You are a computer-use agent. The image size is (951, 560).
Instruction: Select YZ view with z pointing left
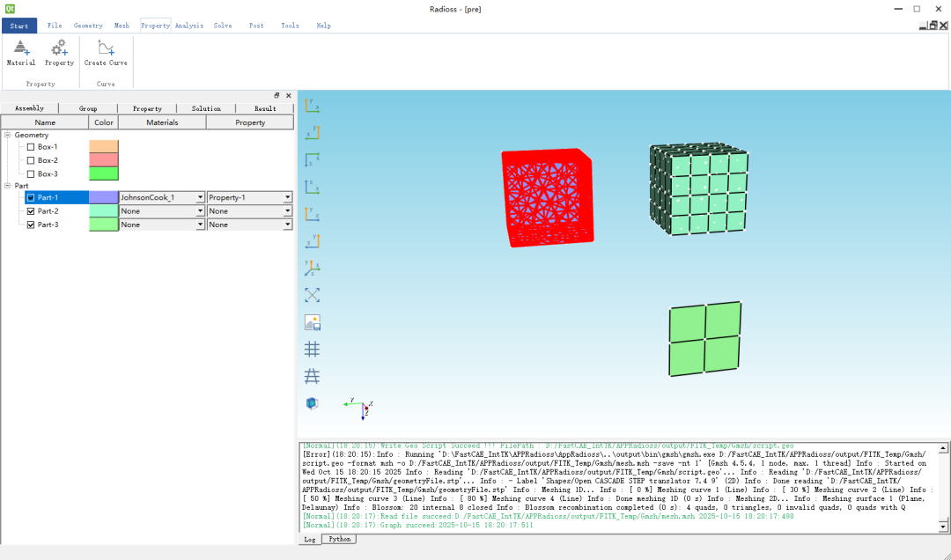[x=312, y=241]
